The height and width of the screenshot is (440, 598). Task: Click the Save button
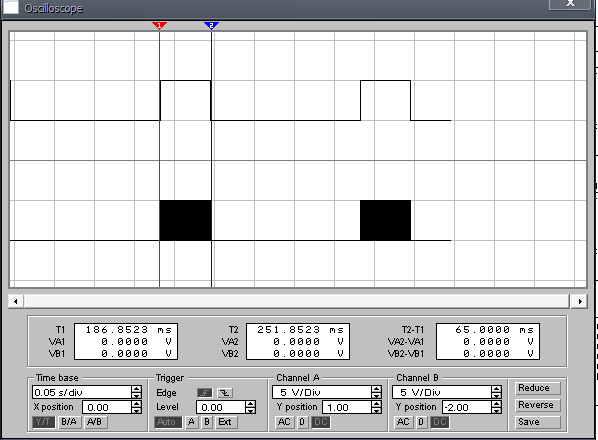click(x=537, y=422)
